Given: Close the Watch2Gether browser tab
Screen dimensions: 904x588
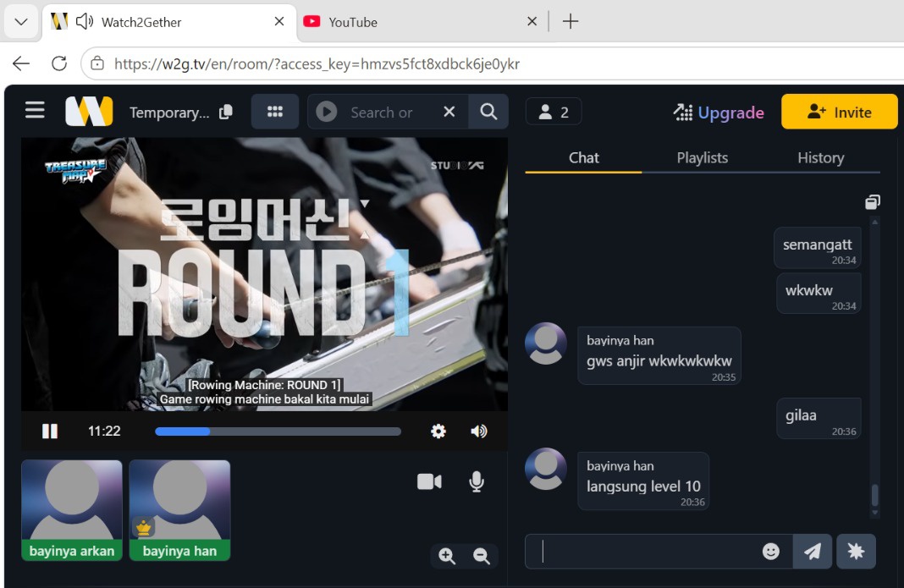Looking at the screenshot, I should coord(279,21).
